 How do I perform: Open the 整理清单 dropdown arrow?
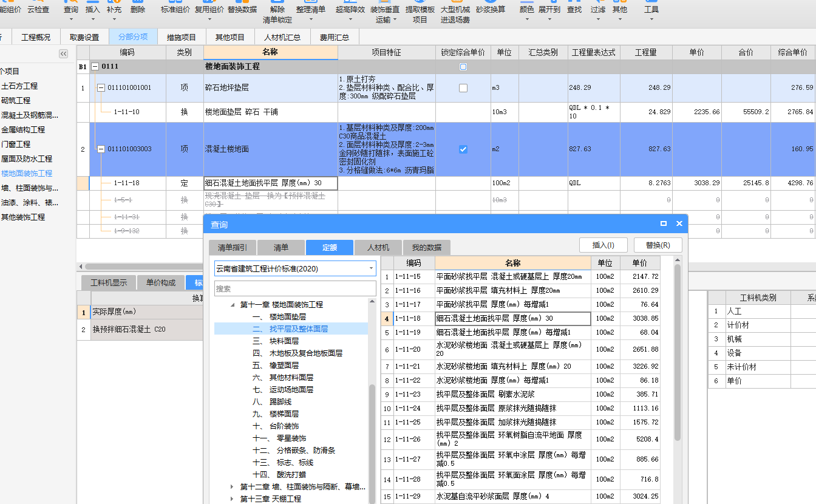tap(311, 19)
